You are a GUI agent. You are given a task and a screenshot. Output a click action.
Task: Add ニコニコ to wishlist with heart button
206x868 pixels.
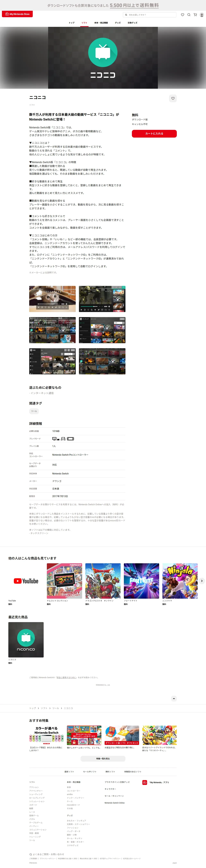tap(173, 98)
